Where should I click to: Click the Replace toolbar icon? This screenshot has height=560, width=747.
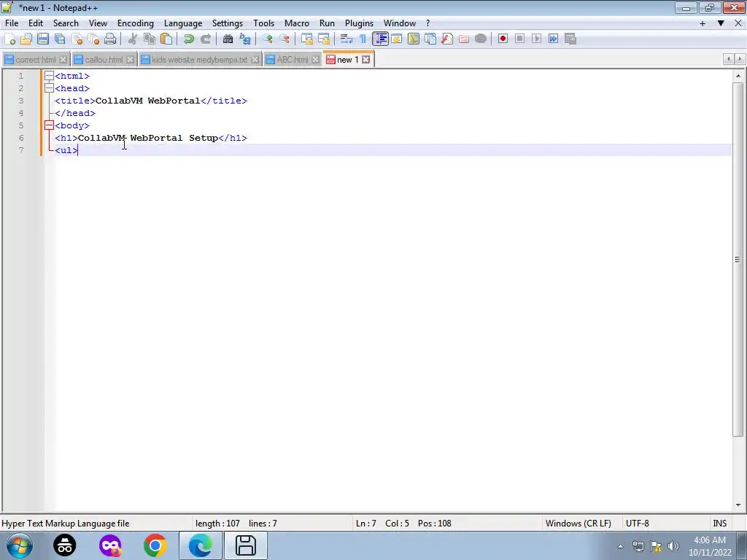coord(245,39)
